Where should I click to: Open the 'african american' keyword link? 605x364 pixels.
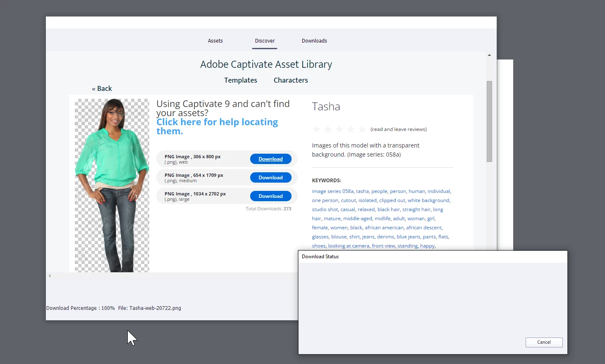[384, 228]
